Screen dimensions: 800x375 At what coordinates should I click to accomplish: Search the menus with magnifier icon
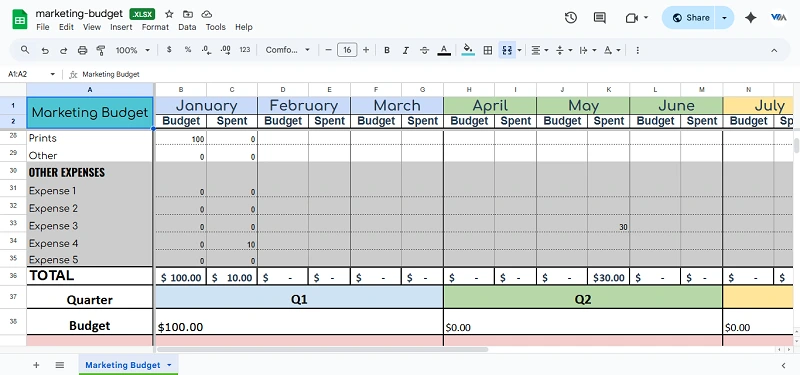25,50
